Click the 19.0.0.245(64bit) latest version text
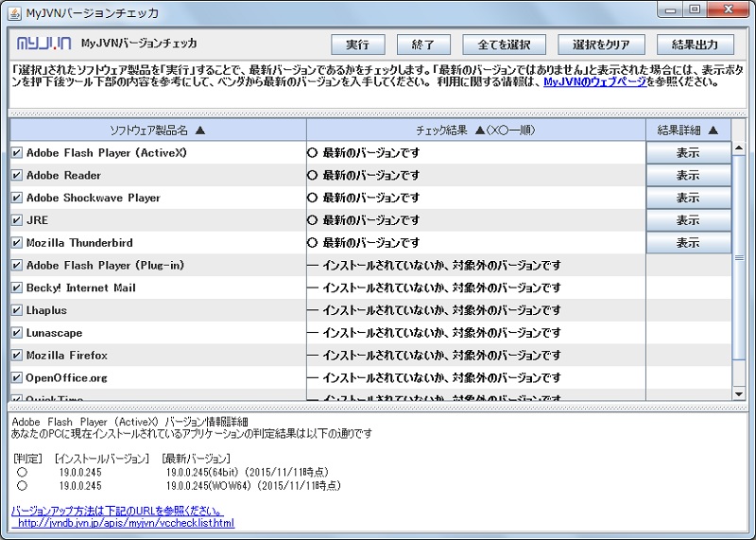 247,472
